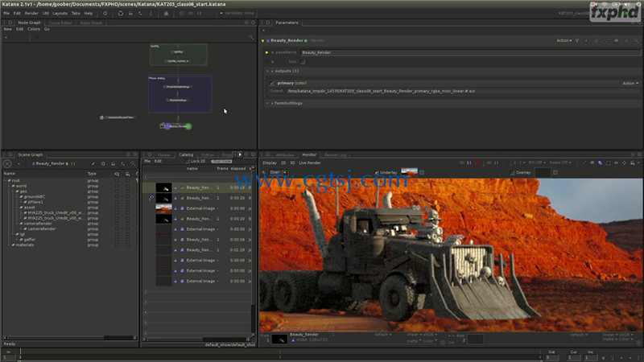The height and width of the screenshot is (362, 644).
Task: Click the eye marker on second catalog row
Action: (151, 197)
